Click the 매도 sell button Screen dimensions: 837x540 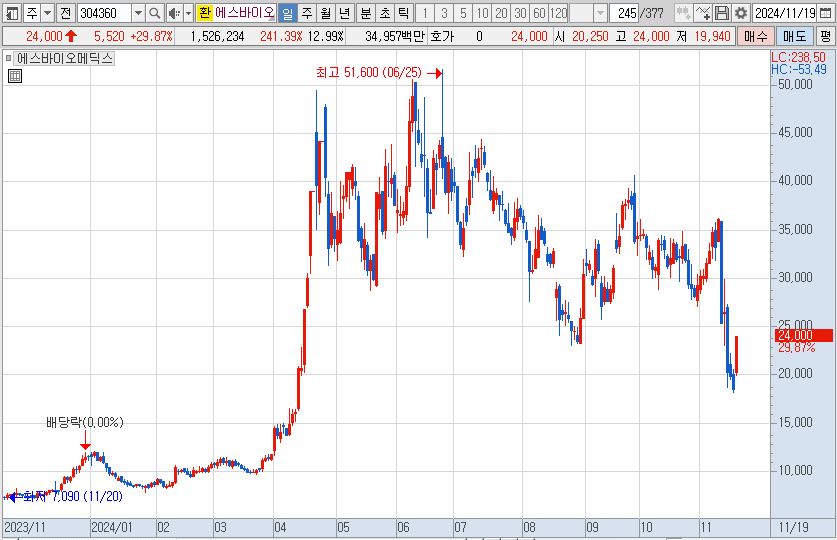point(795,36)
